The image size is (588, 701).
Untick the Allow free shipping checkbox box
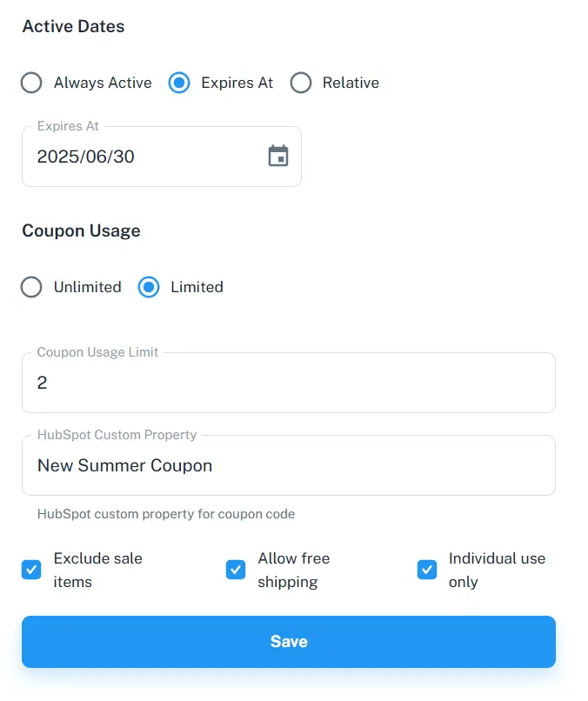click(x=236, y=570)
